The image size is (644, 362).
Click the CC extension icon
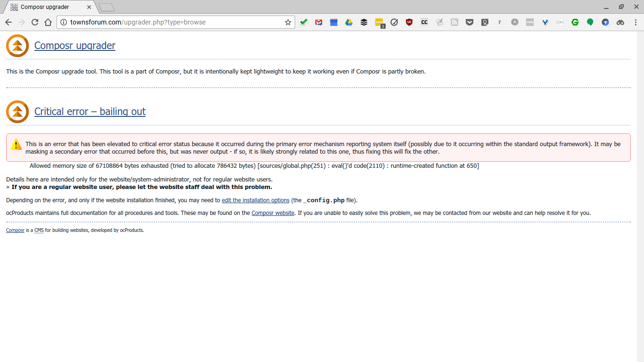tap(424, 22)
